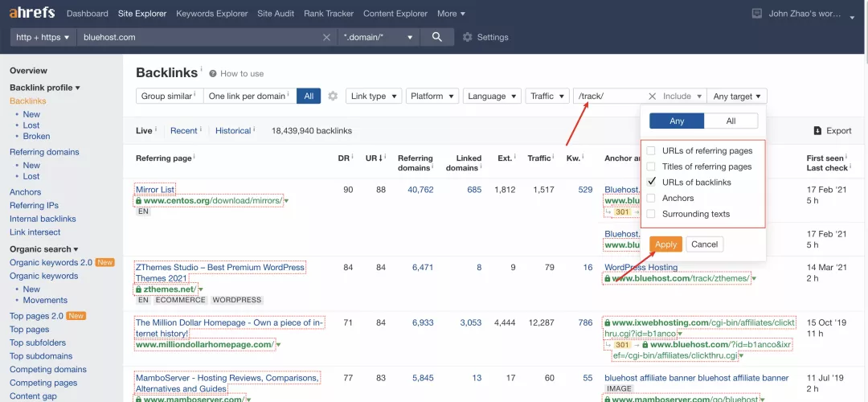Open Language filter dropdown
Viewport: 868px width, 402px height.
(492, 96)
